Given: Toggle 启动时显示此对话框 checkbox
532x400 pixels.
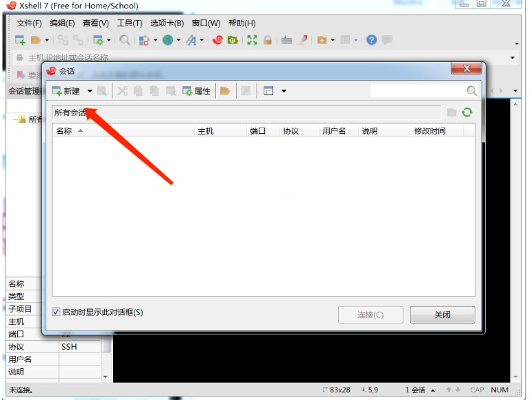Looking at the screenshot, I should click(56, 312).
